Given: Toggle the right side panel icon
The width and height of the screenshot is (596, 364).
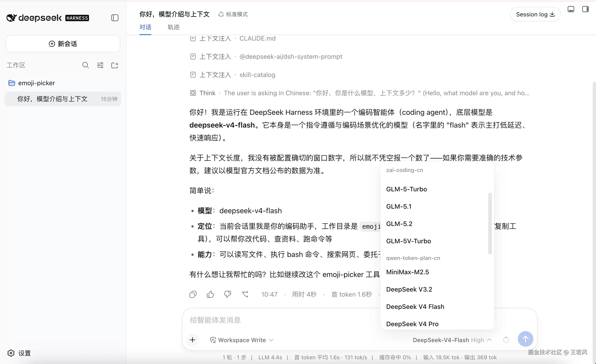Looking at the screenshot, I should point(585,9).
